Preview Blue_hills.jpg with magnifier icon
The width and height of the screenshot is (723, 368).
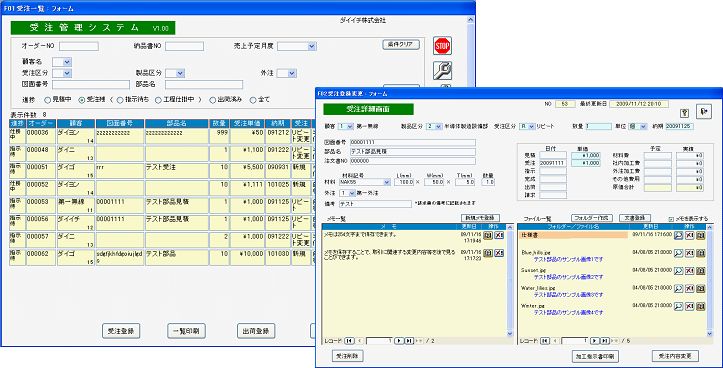678,253
